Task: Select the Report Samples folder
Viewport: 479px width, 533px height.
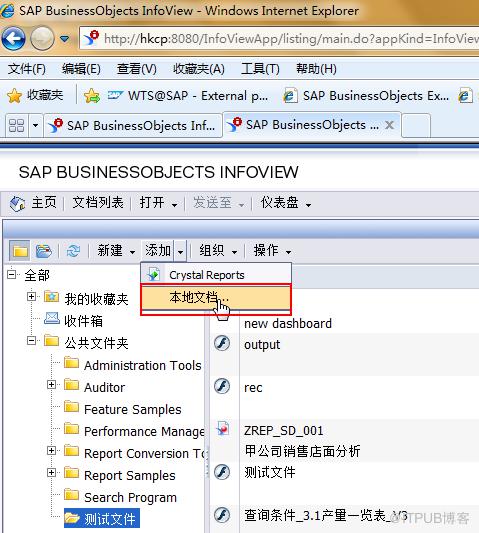Action: (x=130, y=476)
